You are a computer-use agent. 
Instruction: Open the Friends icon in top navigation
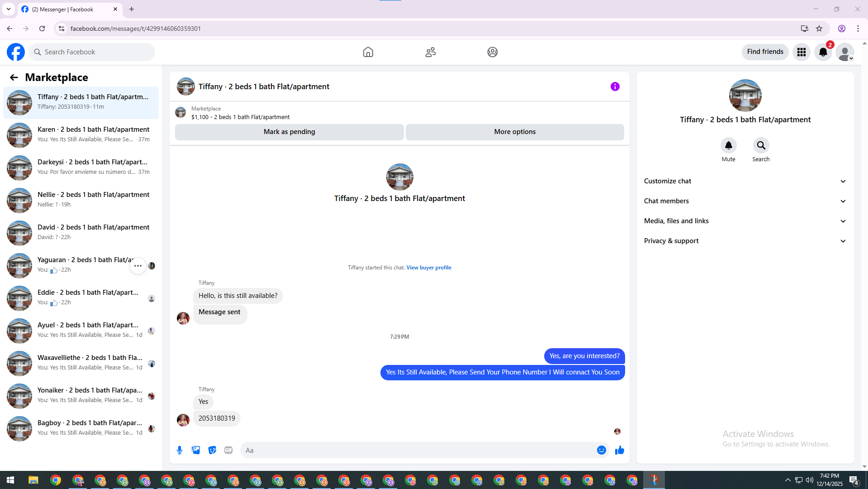430,52
